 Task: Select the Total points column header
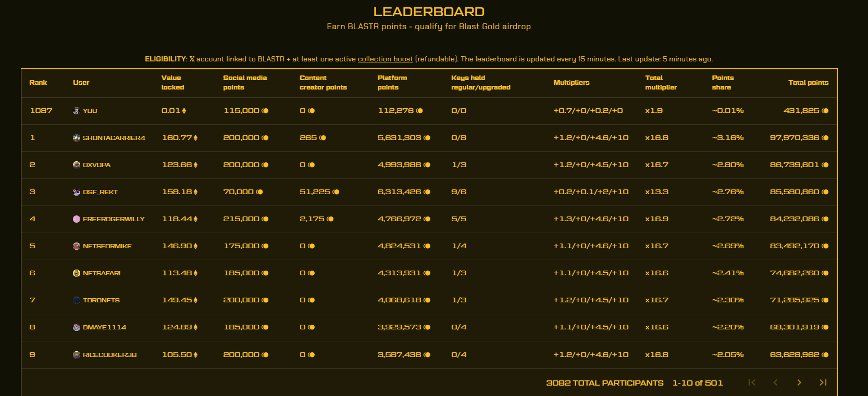click(808, 83)
